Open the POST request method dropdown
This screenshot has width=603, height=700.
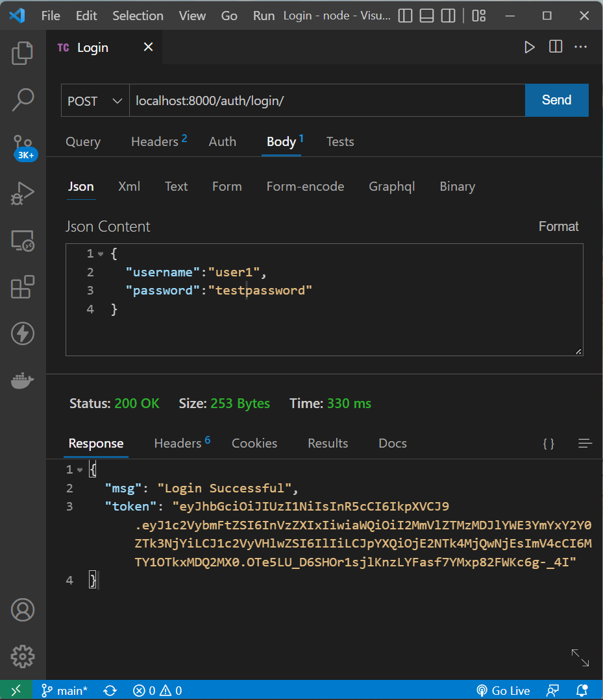click(95, 100)
